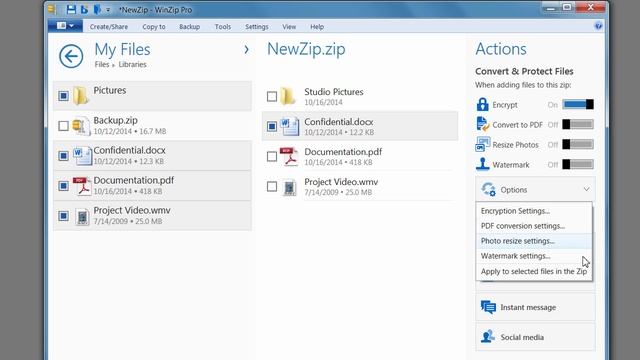Click the NewZip.zip heading
Viewport: 640px width, 360px height.
pos(306,49)
